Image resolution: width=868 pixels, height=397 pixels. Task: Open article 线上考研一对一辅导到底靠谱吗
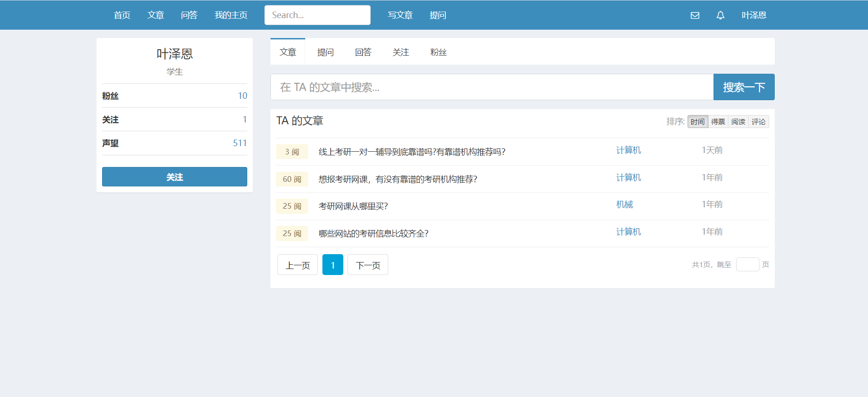[412, 152]
